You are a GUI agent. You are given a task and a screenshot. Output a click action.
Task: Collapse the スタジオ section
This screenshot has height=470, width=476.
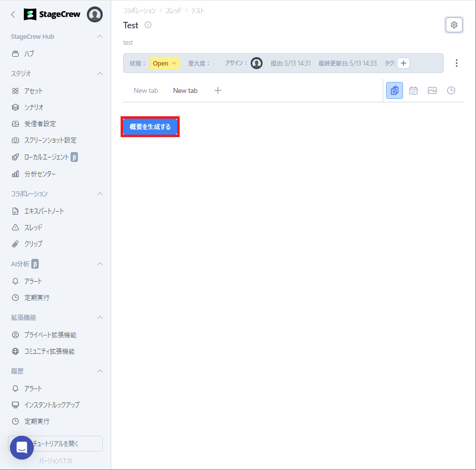click(100, 74)
